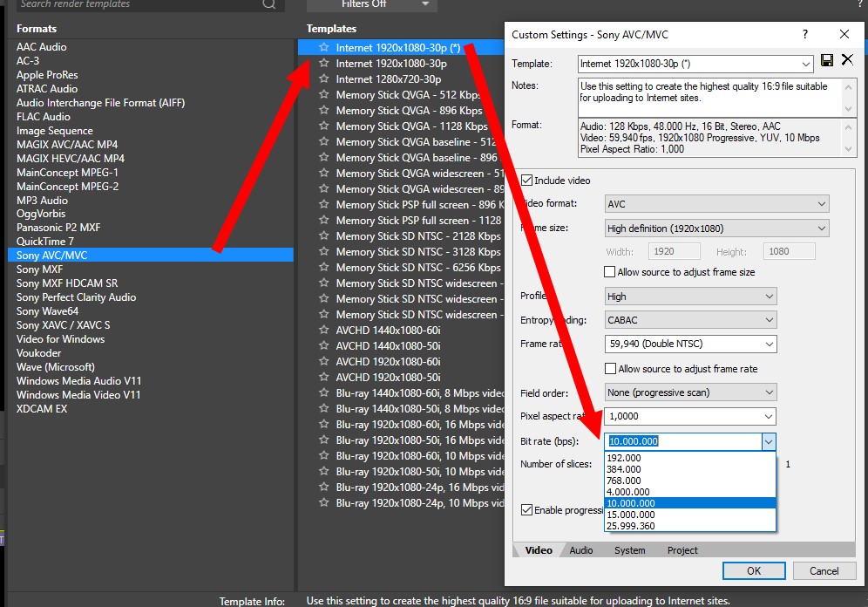Switch to the Video tab

click(539, 550)
